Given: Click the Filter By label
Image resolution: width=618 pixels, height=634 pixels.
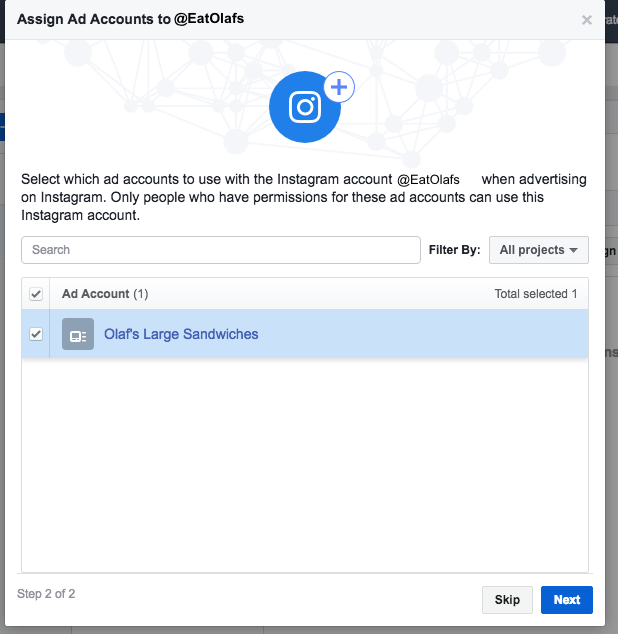Looking at the screenshot, I should point(454,250).
